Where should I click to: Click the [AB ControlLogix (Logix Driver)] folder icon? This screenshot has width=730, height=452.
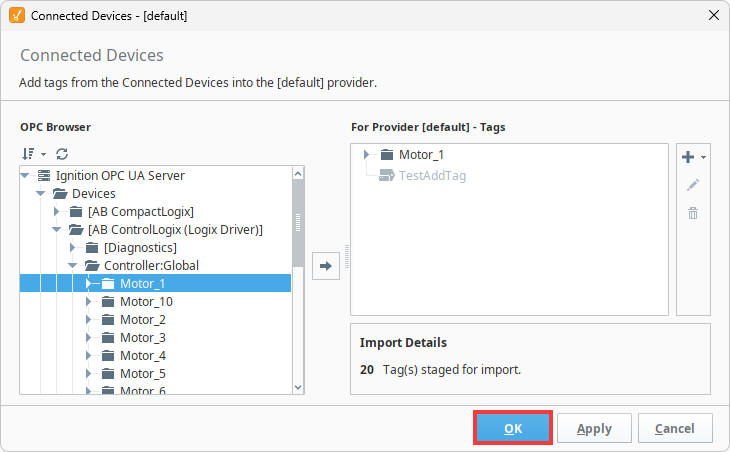[76, 229]
